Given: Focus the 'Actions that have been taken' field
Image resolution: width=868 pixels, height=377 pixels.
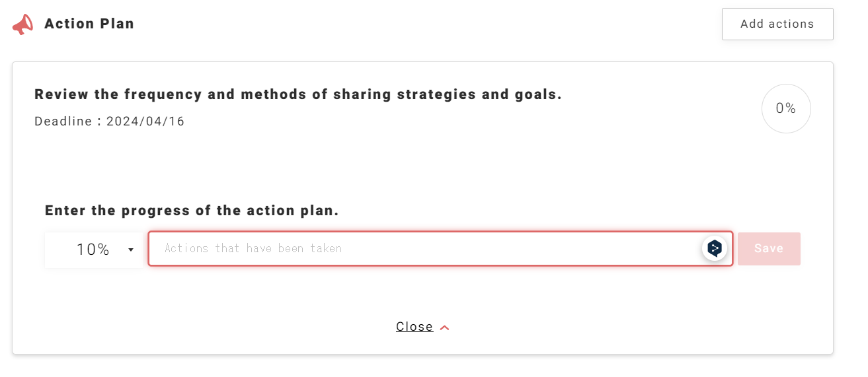Looking at the screenshot, I should (423, 248).
